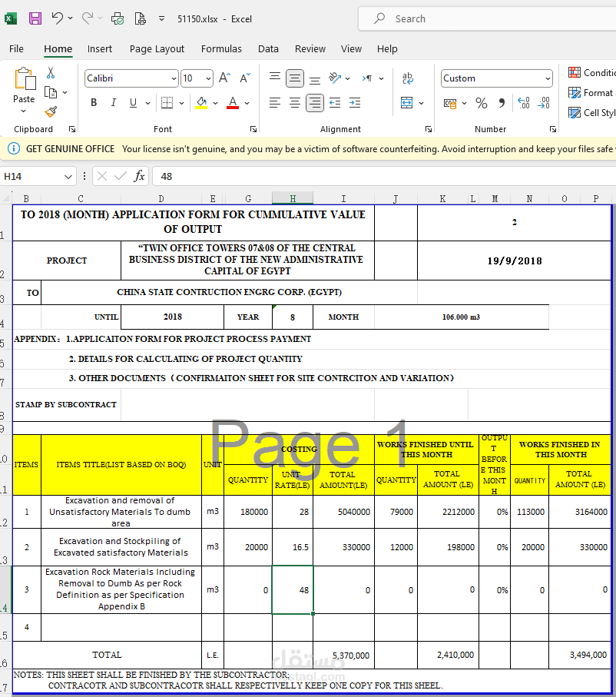Screen dimensions: 616x697
Task: Activate the Format Painter brush
Action: 51,111
